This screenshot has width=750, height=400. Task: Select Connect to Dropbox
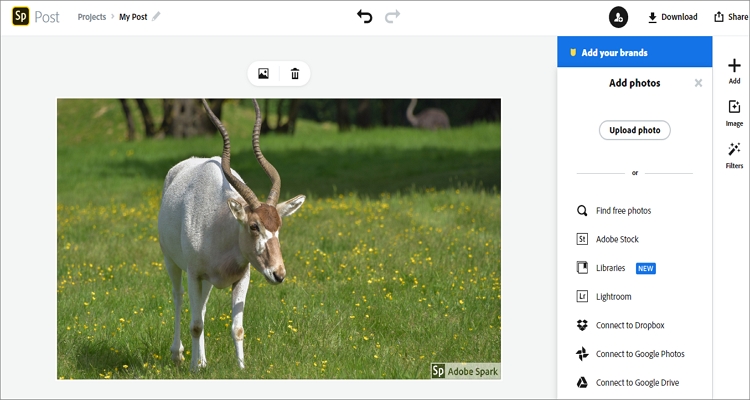click(630, 325)
